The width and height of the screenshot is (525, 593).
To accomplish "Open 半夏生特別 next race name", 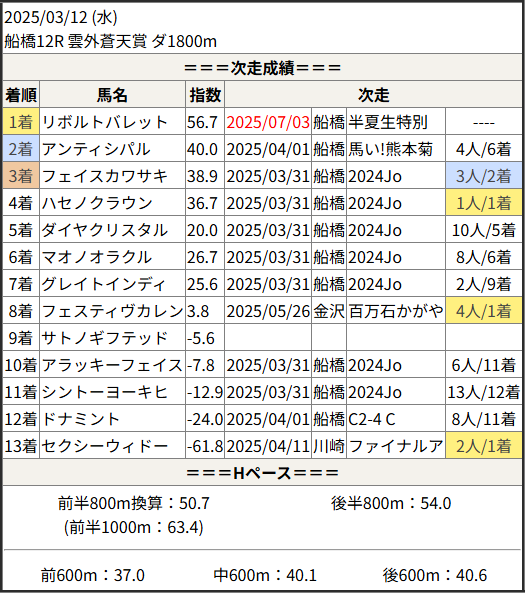I will tap(388, 122).
